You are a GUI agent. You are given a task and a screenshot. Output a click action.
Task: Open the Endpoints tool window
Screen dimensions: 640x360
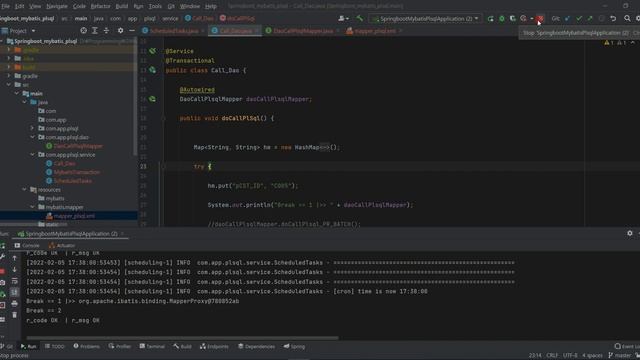[214, 347]
